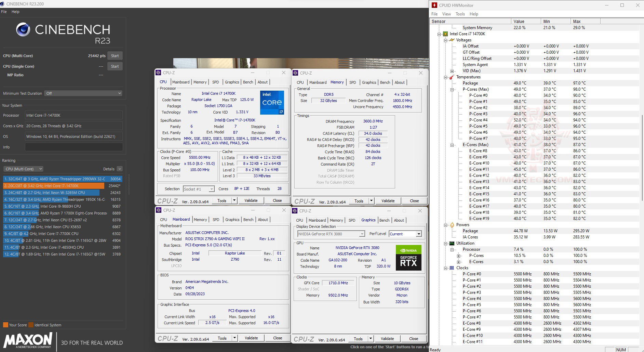Click the Clocks icon in HWMonitor tree
This screenshot has width=644, height=352.
[452, 268]
